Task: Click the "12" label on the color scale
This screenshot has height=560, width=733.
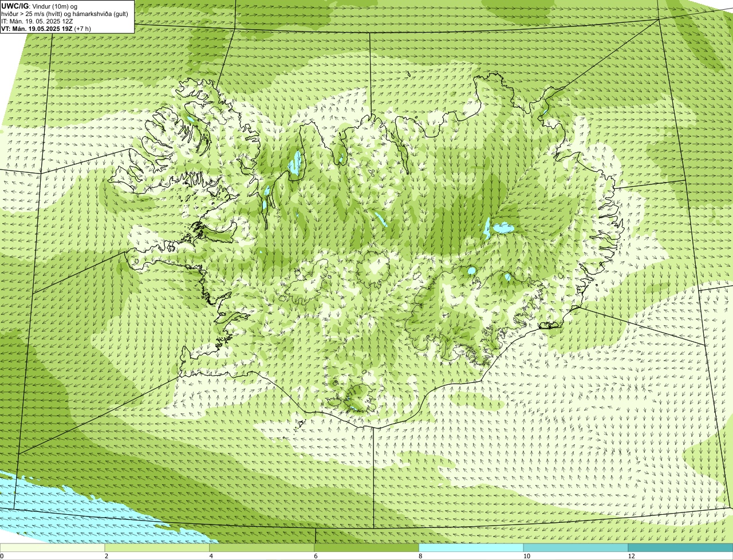Action: tap(631, 556)
